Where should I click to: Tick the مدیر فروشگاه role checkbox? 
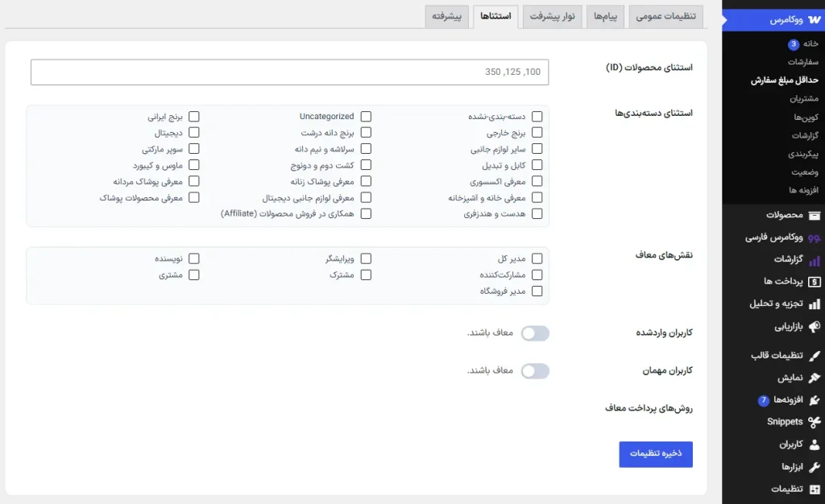(537, 291)
